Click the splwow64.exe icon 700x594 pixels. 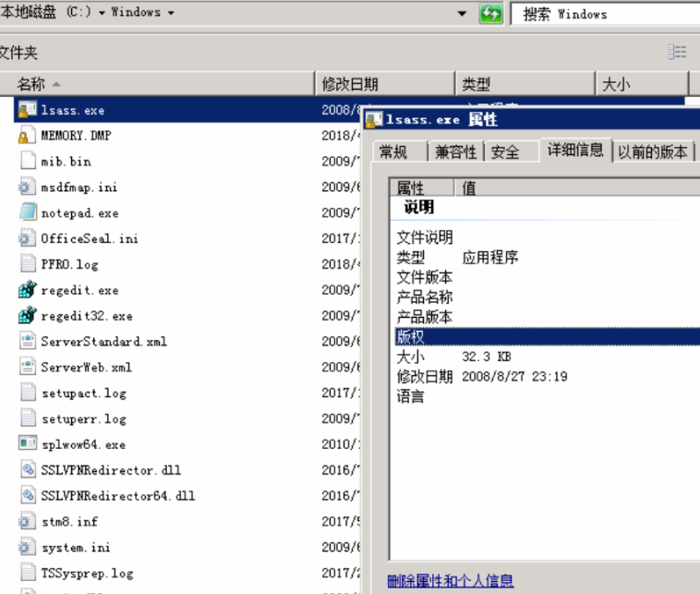coord(27,443)
